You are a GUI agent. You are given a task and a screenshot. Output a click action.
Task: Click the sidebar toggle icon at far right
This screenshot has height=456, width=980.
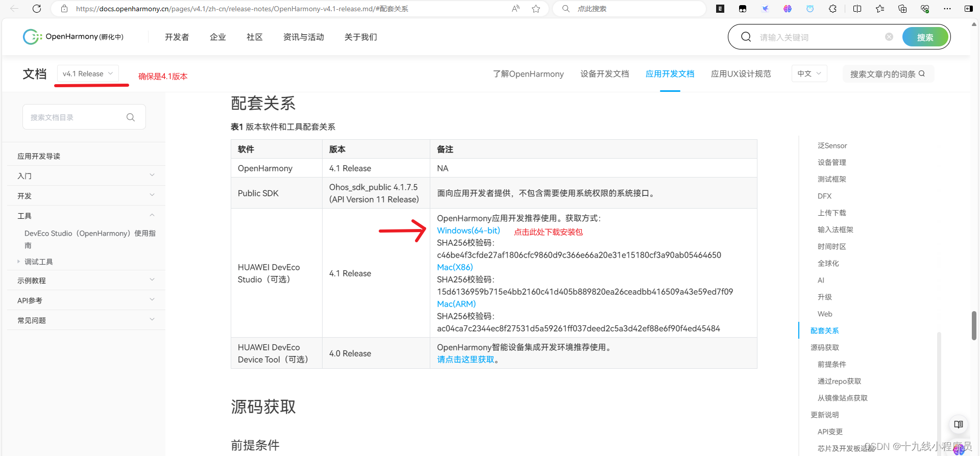[968, 9]
